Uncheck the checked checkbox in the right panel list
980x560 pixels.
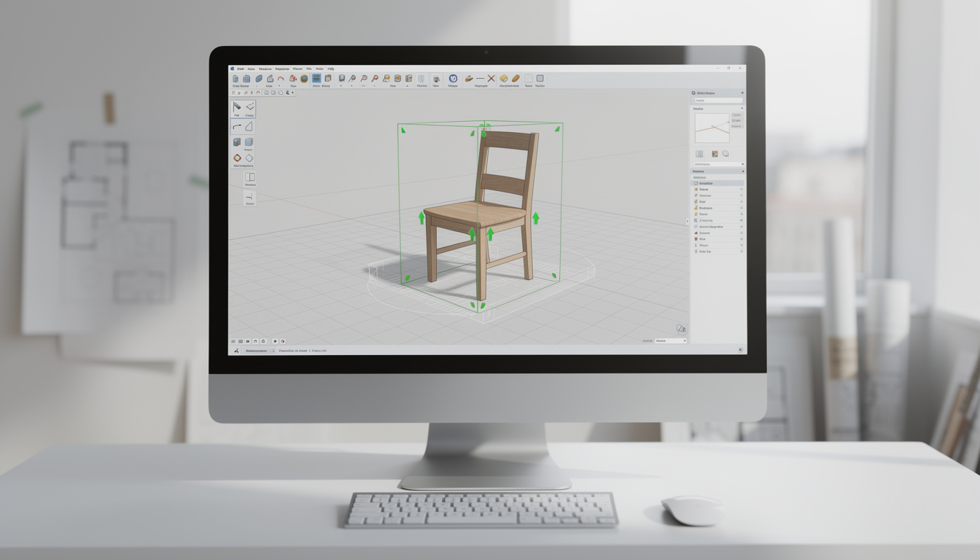pos(742,220)
